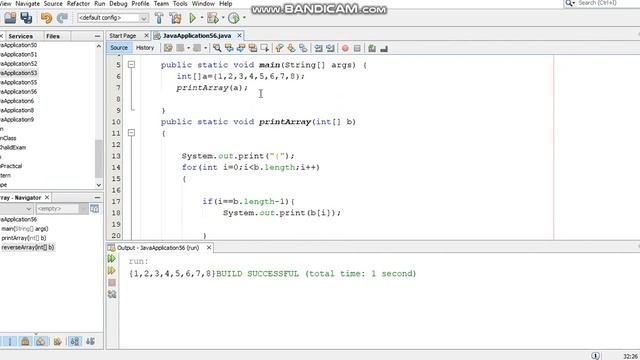Image resolution: width=640 pixels, height=360 pixels.
Task: Click the Source view button
Action: [119, 48]
